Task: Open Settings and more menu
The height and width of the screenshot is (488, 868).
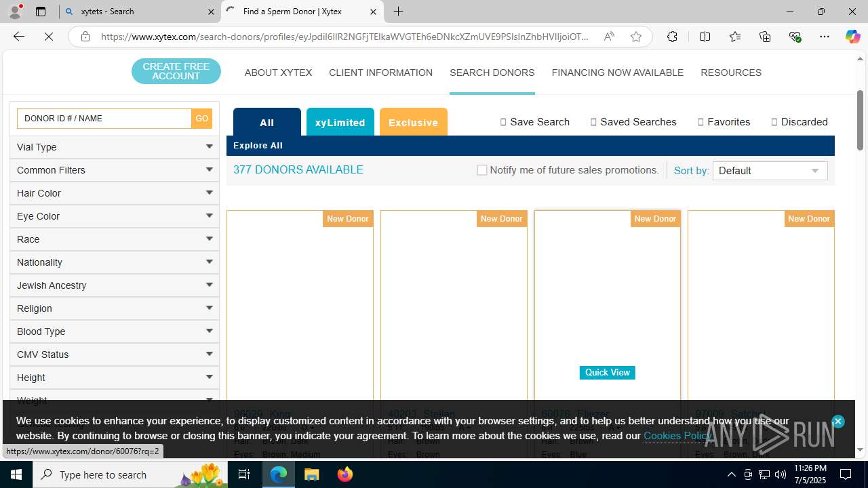Action: 825,37
